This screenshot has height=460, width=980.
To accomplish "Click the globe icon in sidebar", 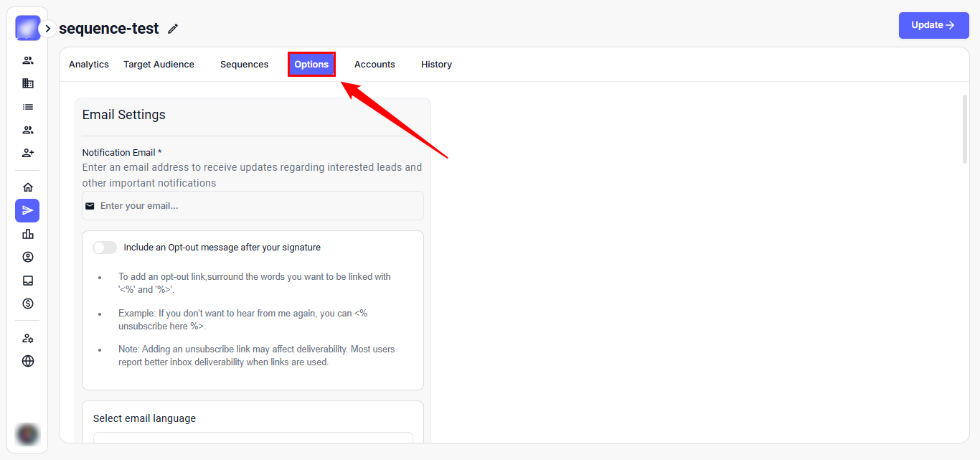I will [x=28, y=361].
